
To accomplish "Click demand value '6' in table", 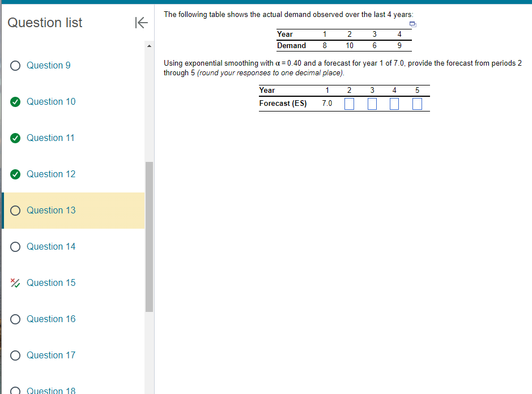I will 374,45.
